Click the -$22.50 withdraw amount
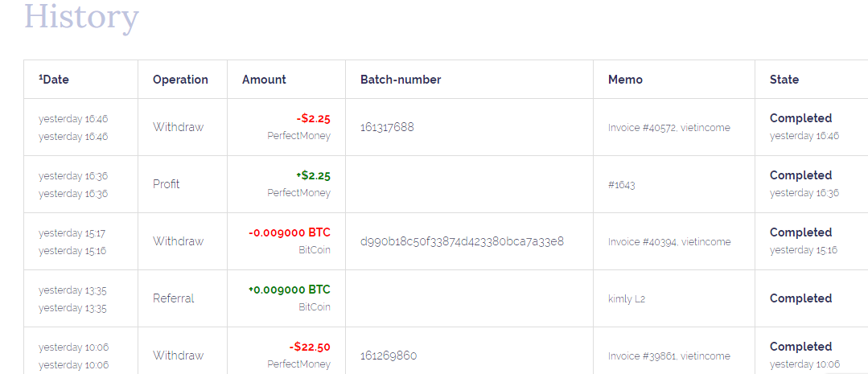Screen dimensions: 868x374 [310, 347]
